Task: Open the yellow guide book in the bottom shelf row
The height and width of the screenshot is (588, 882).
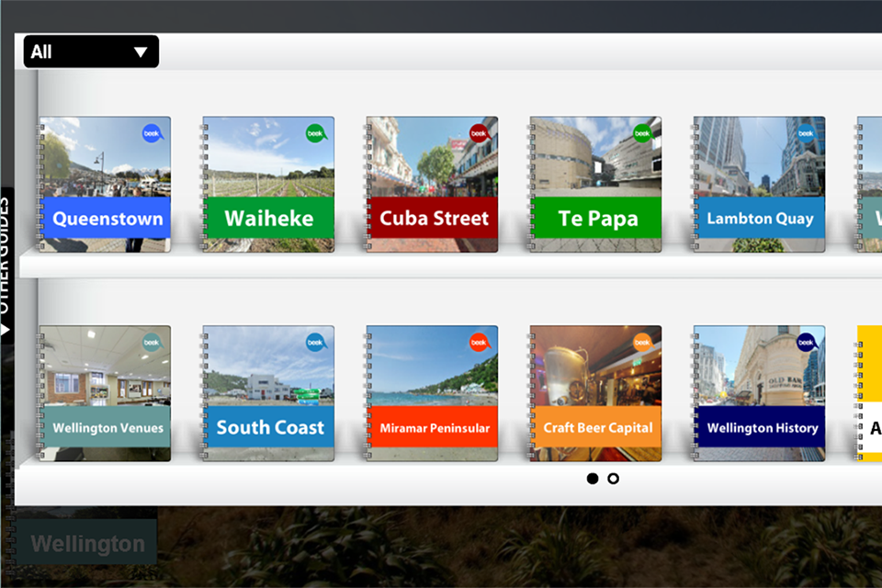Action: tap(869, 393)
